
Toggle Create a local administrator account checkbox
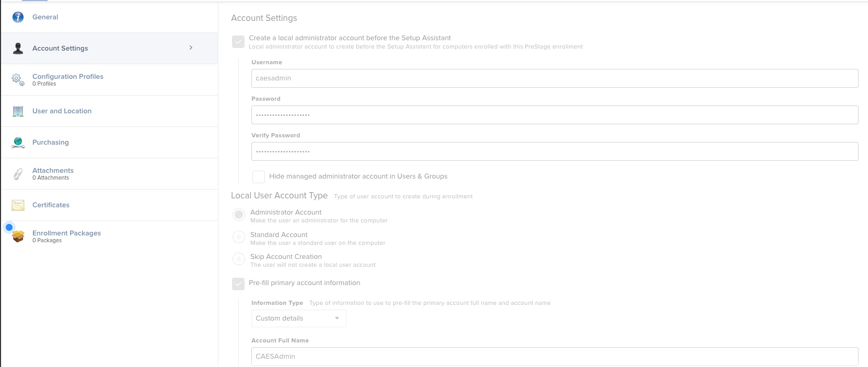pos(238,42)
